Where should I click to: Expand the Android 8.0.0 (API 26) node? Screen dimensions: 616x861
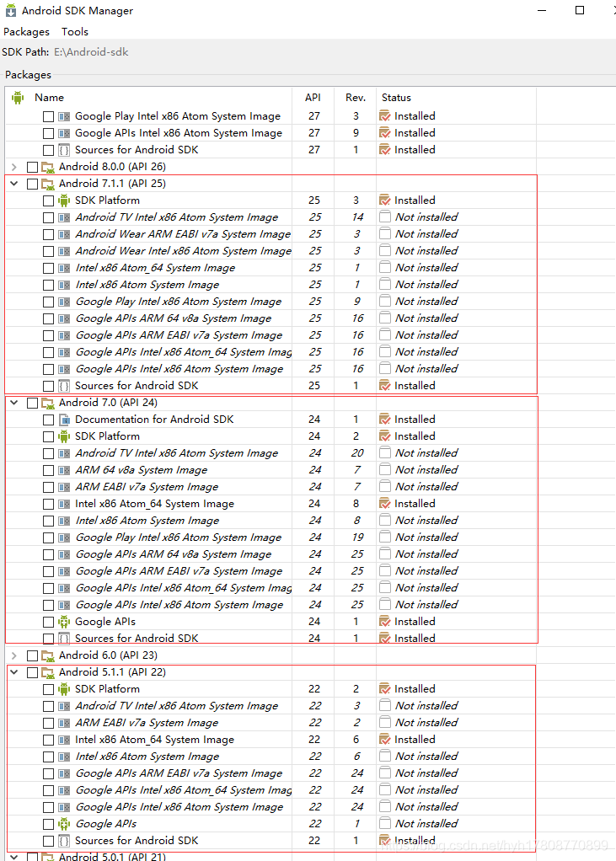[14, 167]
